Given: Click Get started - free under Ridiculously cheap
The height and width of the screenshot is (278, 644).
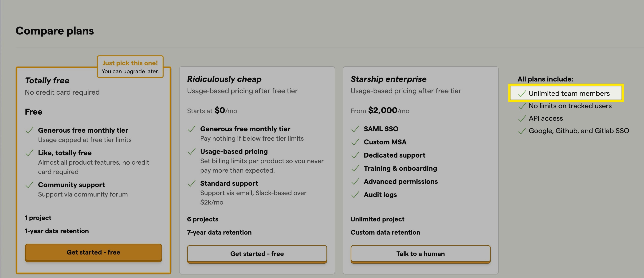Looking at the screenshot, I should [x=257, y=254].
